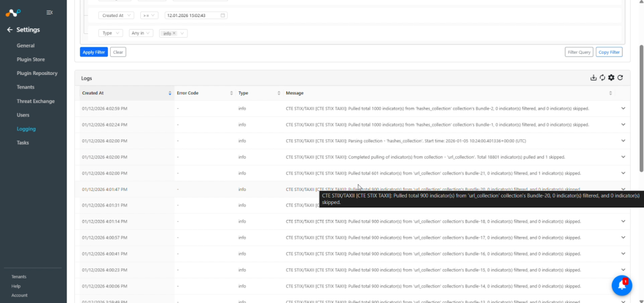
Task: Click timestamp 01/12/2026 4:00:57 PM
Action: pyautogui.click(x=105, y=237)
